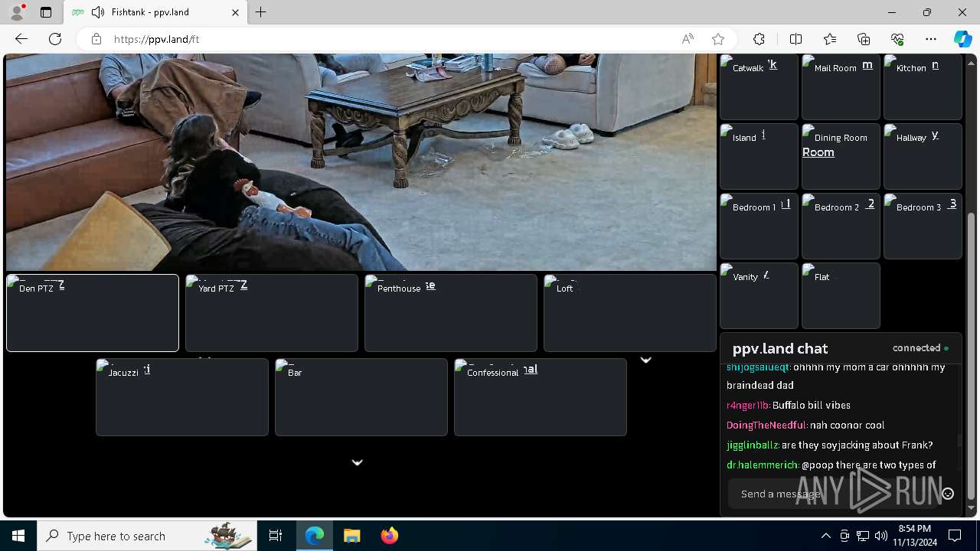The height and width of the screenshot is (551, 980).
Task: Open File Explorer from taskbar
Action: (352, 536)
